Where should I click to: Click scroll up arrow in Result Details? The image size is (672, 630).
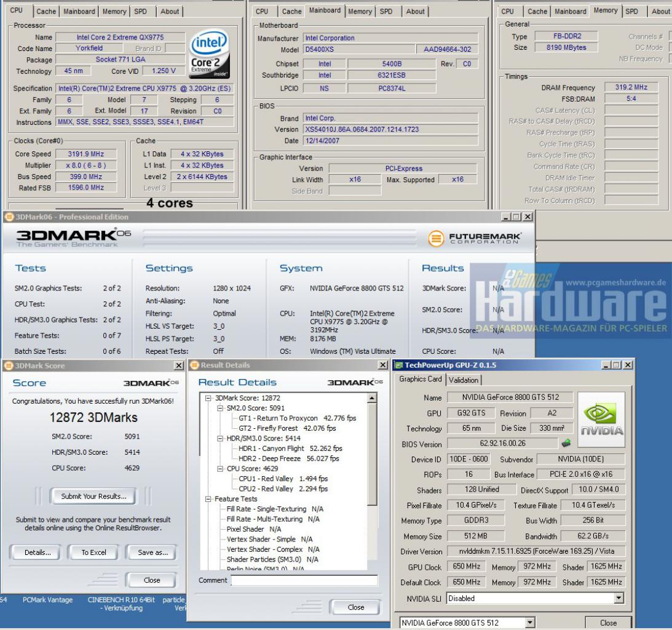coord(372,399)
